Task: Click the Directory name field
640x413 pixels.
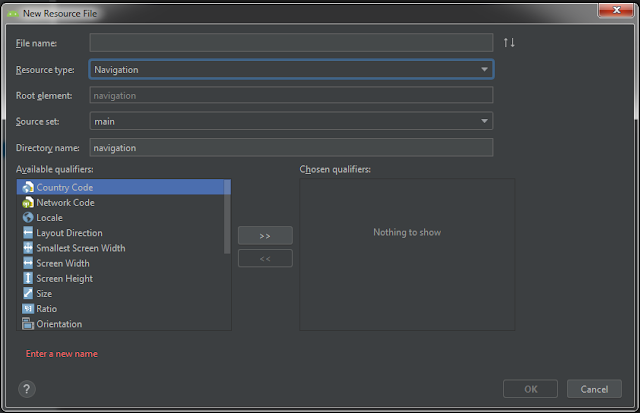Action: pyautogui.click(x=291, y=147)
